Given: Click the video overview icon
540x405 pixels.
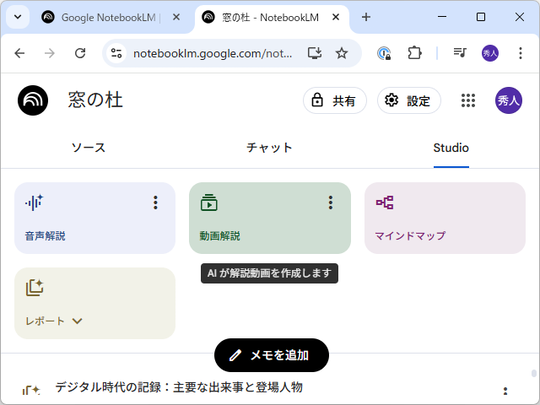Looking at the screenshot, I should click(209, 202).
